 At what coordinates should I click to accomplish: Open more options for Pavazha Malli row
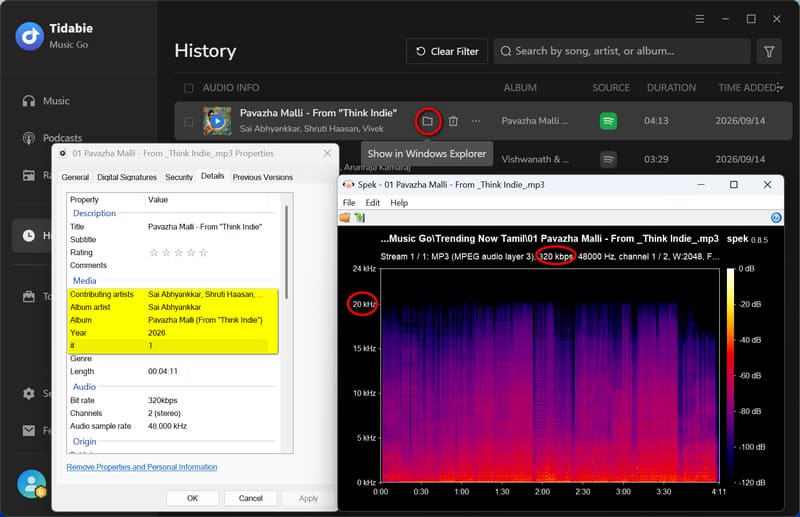pyautogui.click(x=476, y=121)
